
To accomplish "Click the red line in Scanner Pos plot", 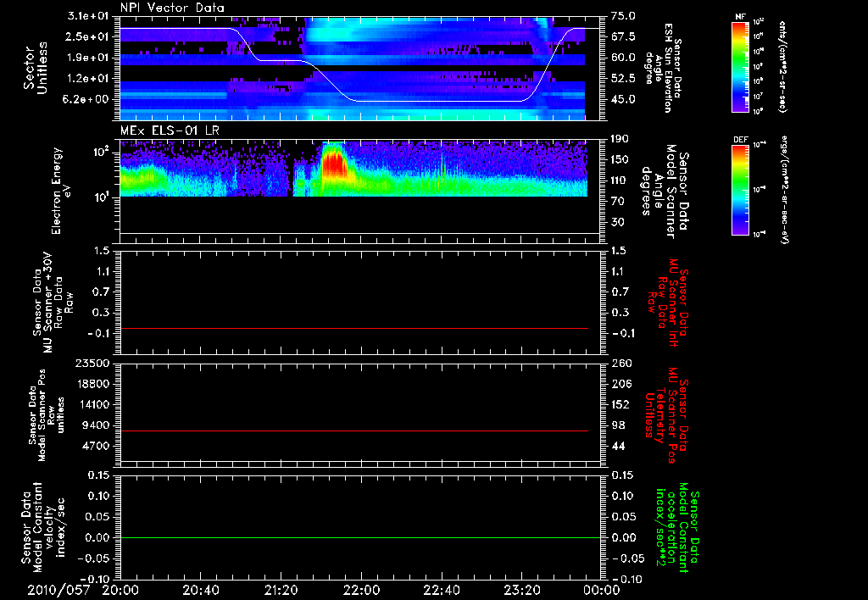I will coord(354,431).
